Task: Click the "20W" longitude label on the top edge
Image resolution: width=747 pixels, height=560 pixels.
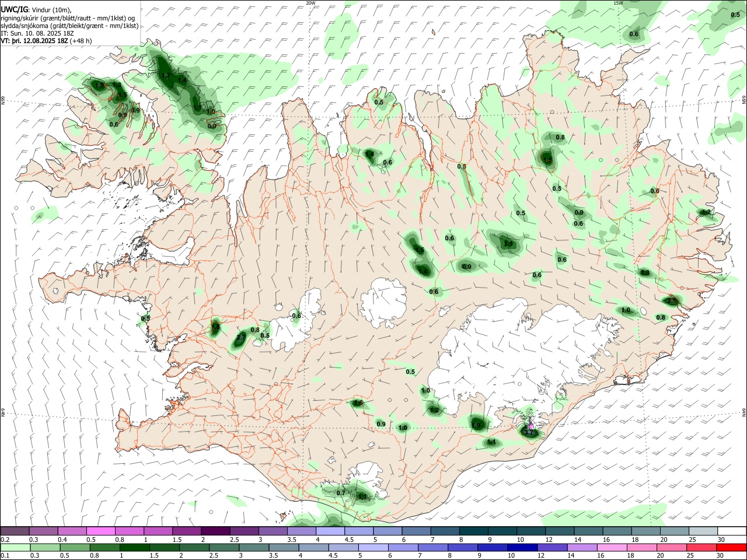Action: pyautogui.click(x=310, y=3)
